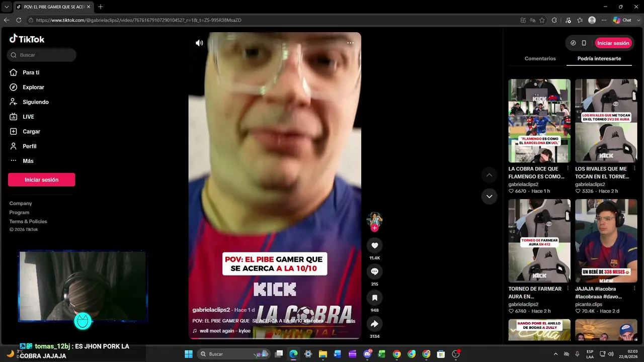Open comments via the speech bubble icon
644x362 pixels.
coord(374,271)
